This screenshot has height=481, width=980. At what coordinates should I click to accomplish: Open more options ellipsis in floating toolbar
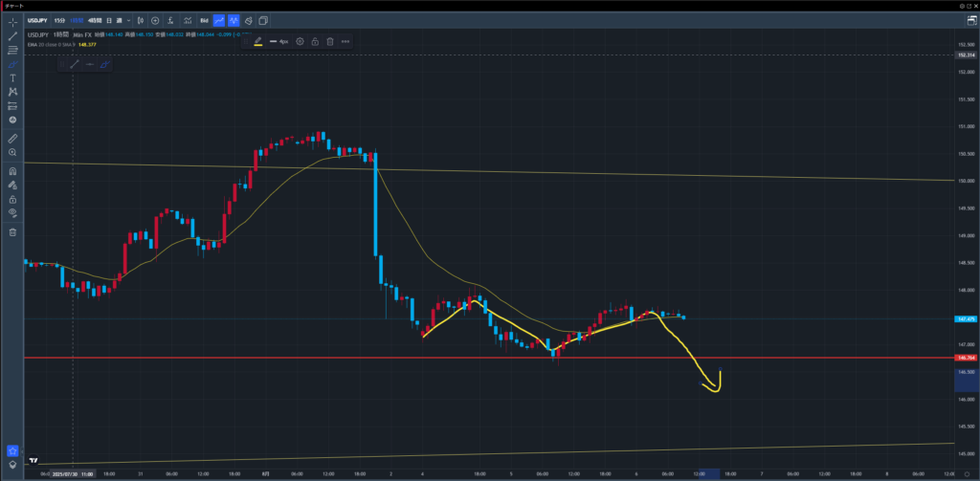345,41
